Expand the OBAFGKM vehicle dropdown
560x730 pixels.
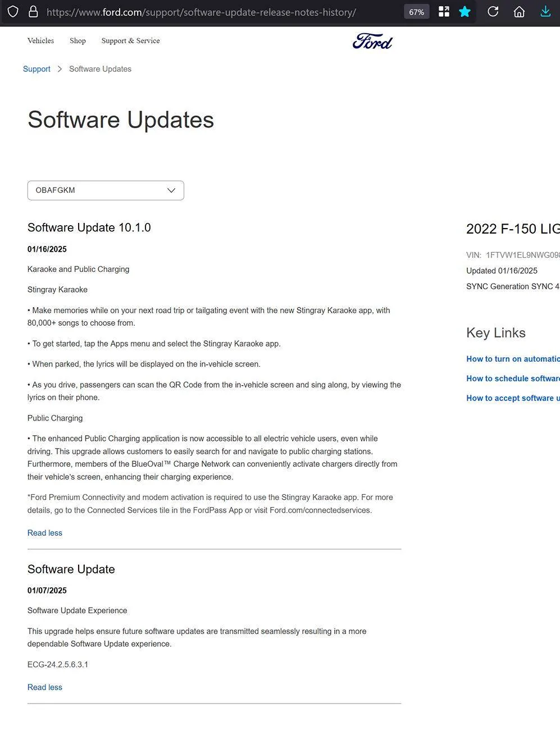coord(106,190)
